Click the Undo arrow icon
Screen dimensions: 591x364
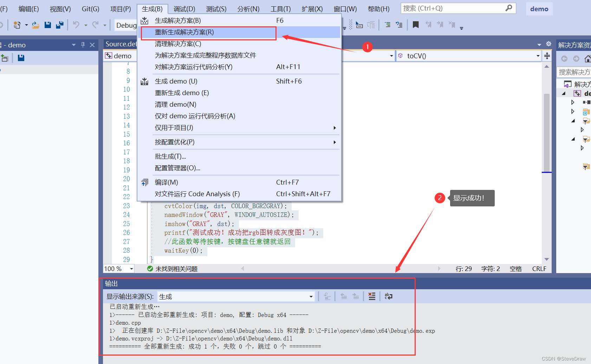point(76,25)
